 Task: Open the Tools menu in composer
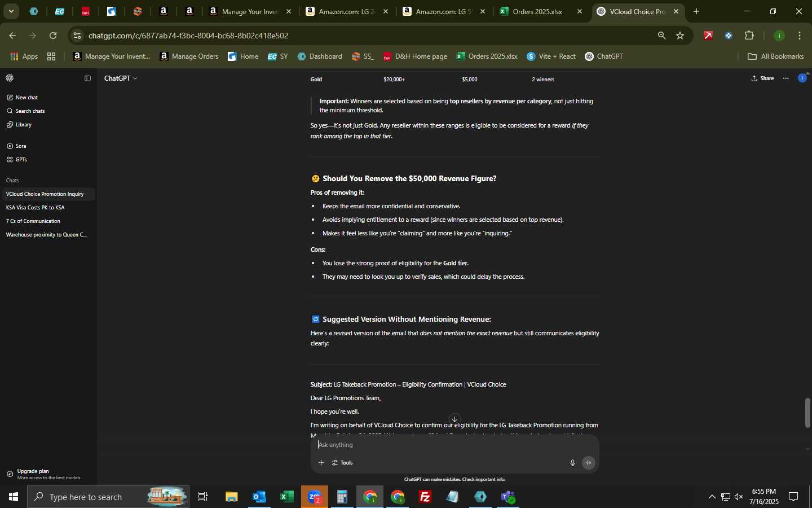pyautogui.click(x=342, y=463)
